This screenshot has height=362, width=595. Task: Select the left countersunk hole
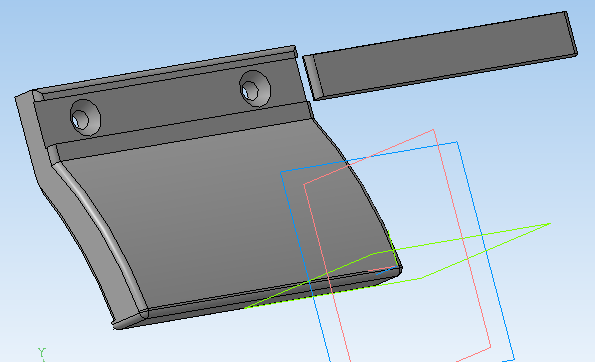tap(85, 117)
